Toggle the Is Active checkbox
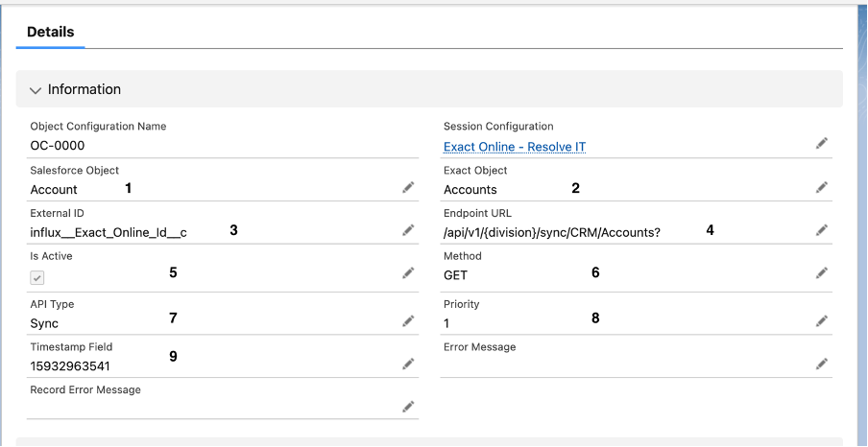Image resolution: width=868 pixels, height=447 pixels. [37, 278]
